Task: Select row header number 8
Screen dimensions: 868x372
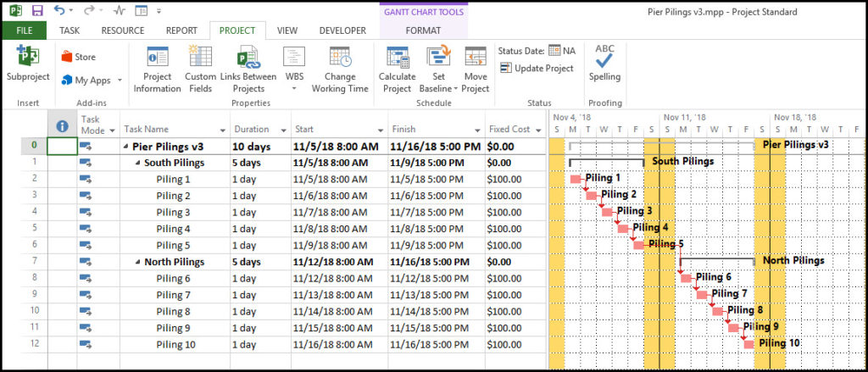Action: click(x=34, y=279)
